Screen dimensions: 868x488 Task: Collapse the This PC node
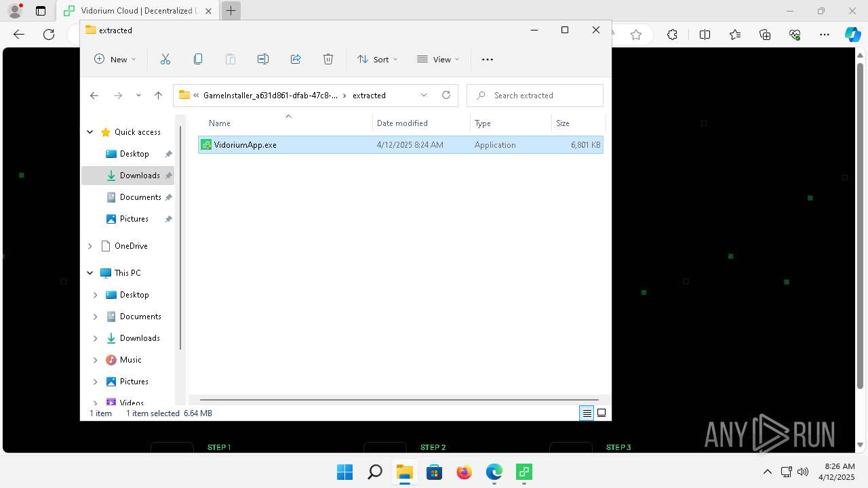[90, 273]
